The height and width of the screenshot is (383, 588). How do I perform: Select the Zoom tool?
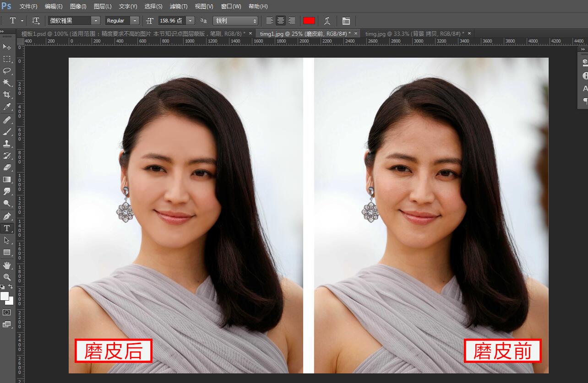tap(7, 277)
